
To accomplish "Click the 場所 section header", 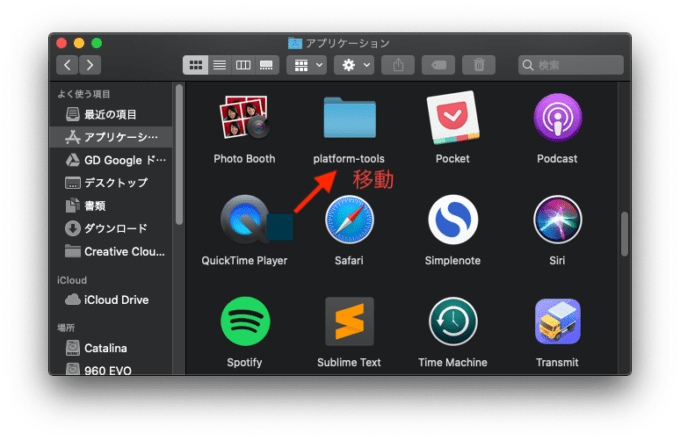I will point(66,328).
